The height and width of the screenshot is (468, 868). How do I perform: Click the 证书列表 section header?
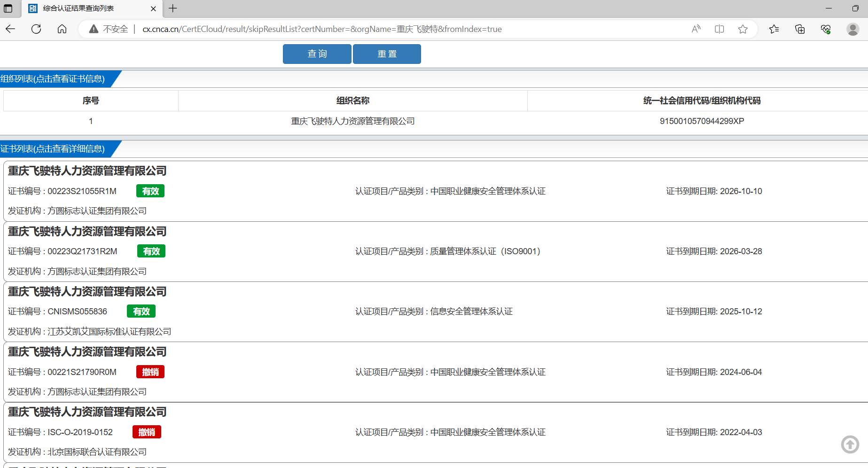point(53,149)
